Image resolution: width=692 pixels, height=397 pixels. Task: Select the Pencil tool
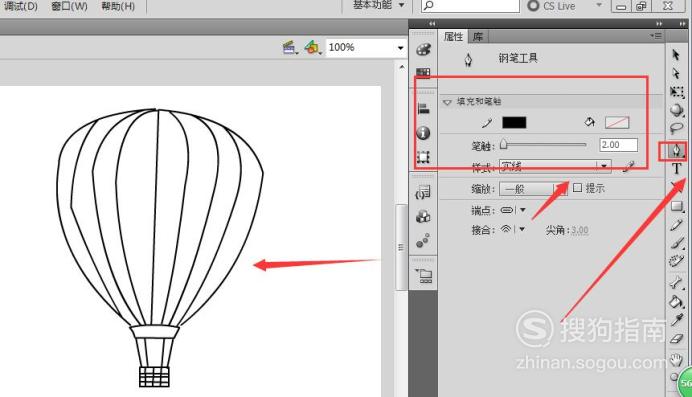click(x=677, y=225)
